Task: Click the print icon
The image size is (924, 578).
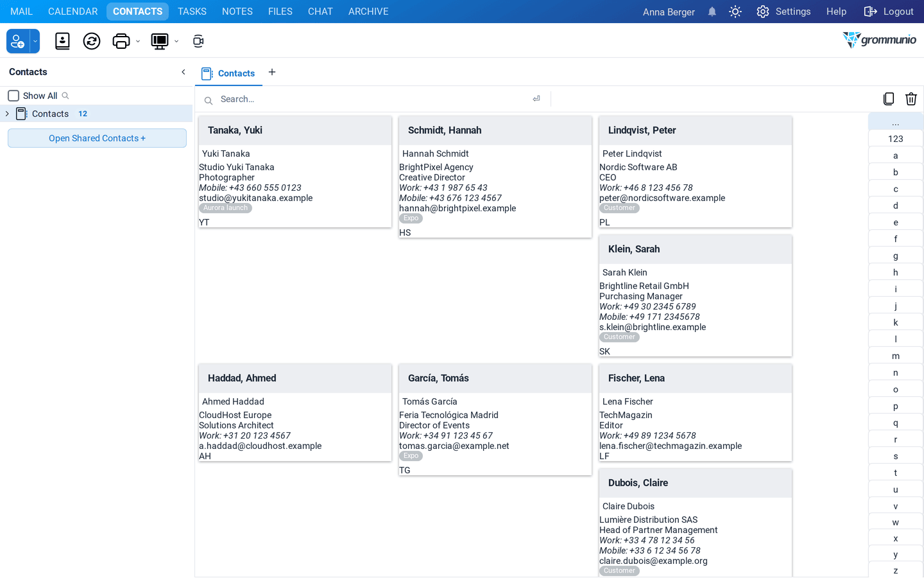Action: (121, 41)
